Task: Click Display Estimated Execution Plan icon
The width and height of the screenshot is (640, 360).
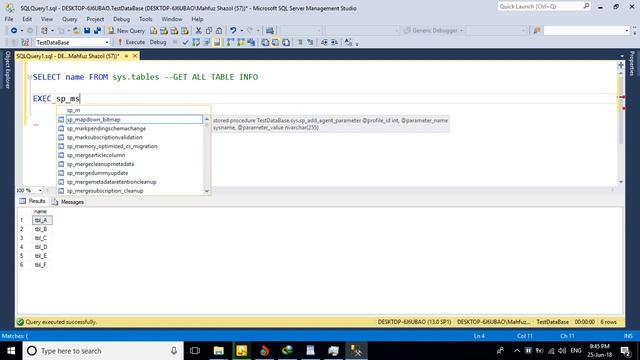Action: [x=196, y=42]
